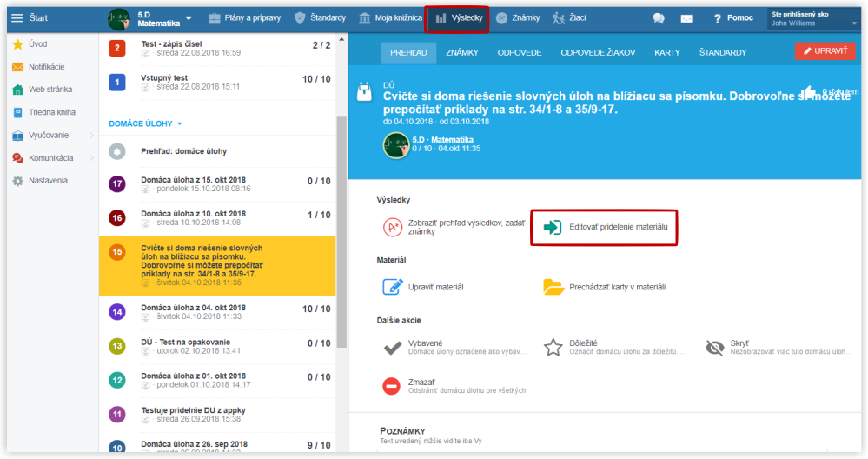Expand the Vyučovanie submenu chevron
Screen dimensions: 868x459
[x=92, y=136]
